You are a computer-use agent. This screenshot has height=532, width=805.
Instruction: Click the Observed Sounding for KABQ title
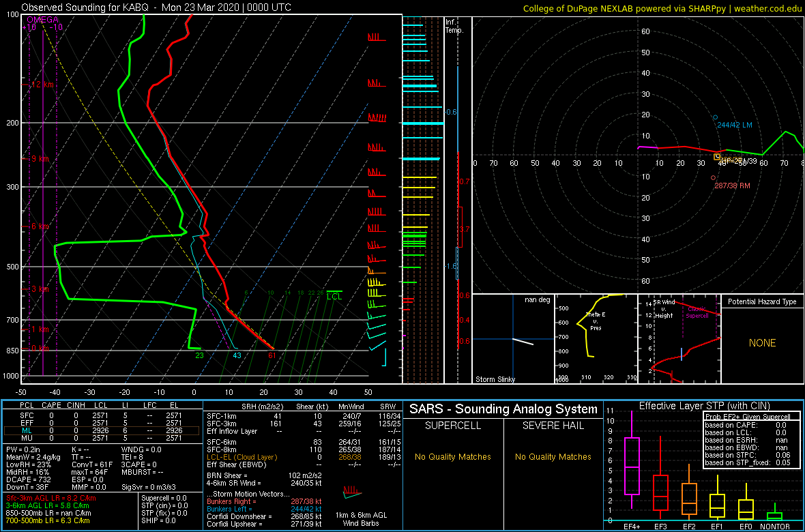pos(157,8)
